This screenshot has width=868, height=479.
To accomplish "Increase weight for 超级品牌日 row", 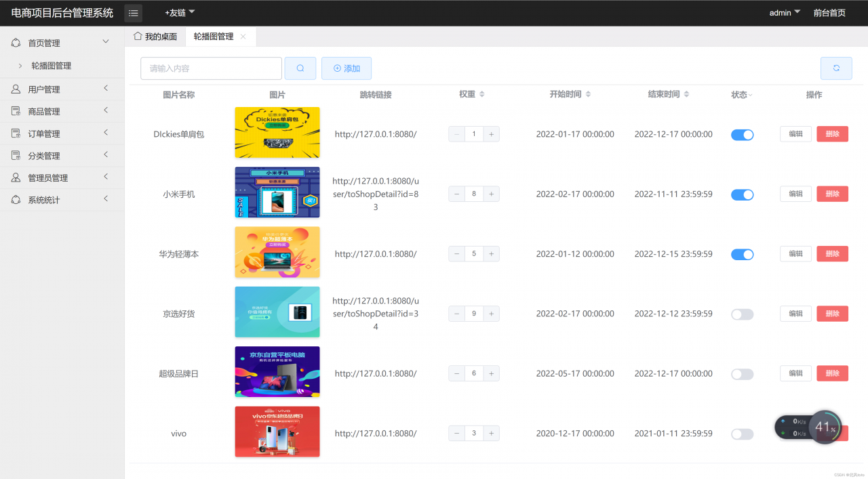I will [x=491, y=373].
